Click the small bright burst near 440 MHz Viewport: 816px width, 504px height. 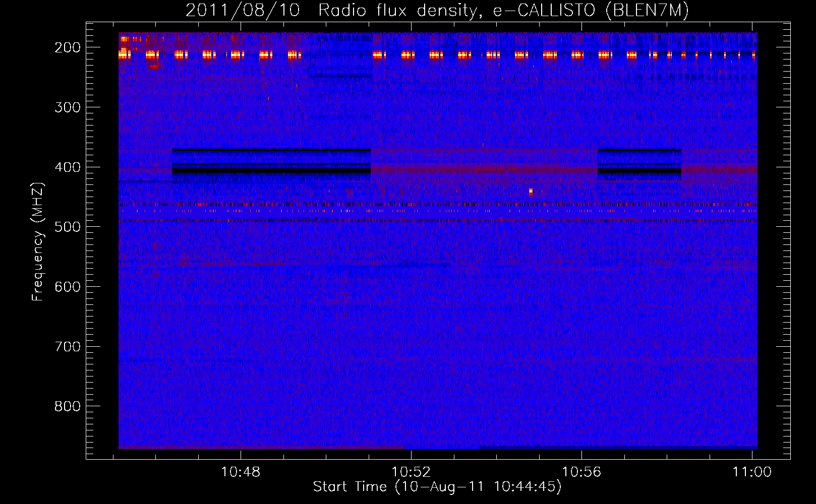531,192
